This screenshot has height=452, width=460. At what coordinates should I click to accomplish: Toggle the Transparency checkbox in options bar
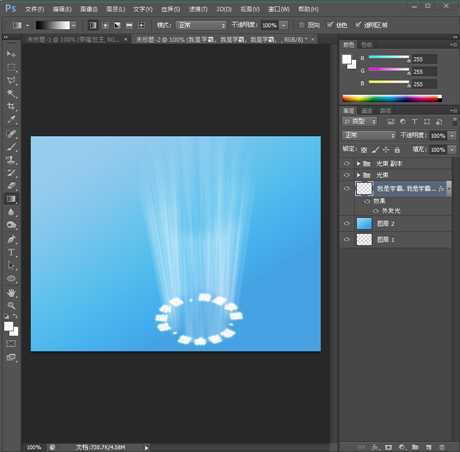click(x=358, y=25)
